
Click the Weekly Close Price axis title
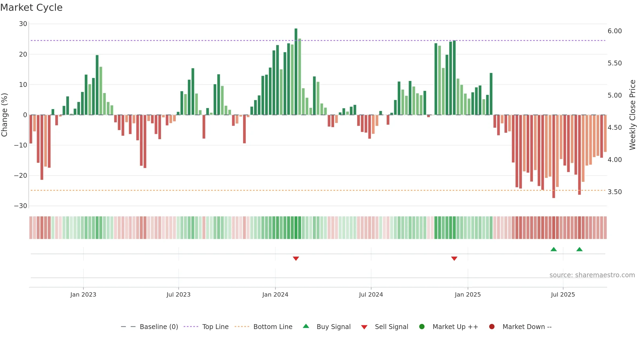point(632,115)
